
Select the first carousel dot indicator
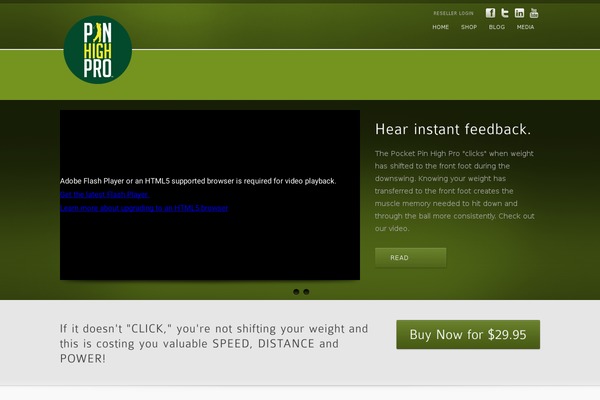[296, 292]
